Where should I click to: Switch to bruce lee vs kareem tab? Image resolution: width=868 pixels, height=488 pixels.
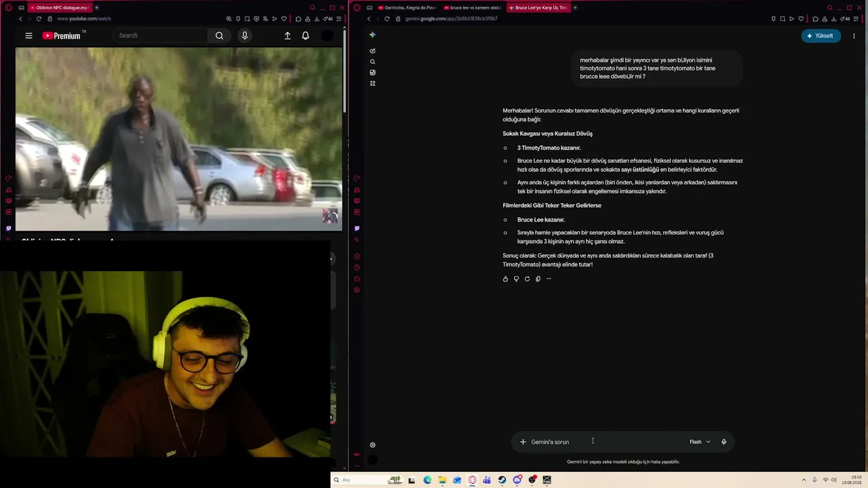(x=472, y=7)
